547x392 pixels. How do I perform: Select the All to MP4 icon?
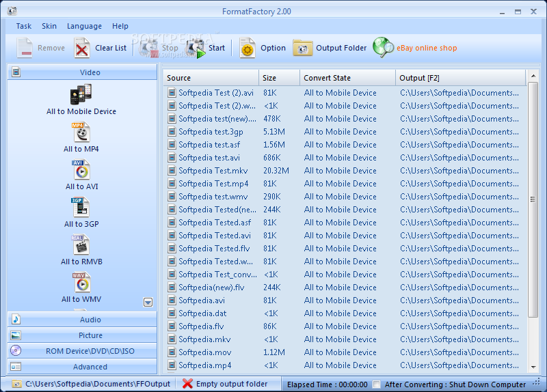(x=81, y=132)
